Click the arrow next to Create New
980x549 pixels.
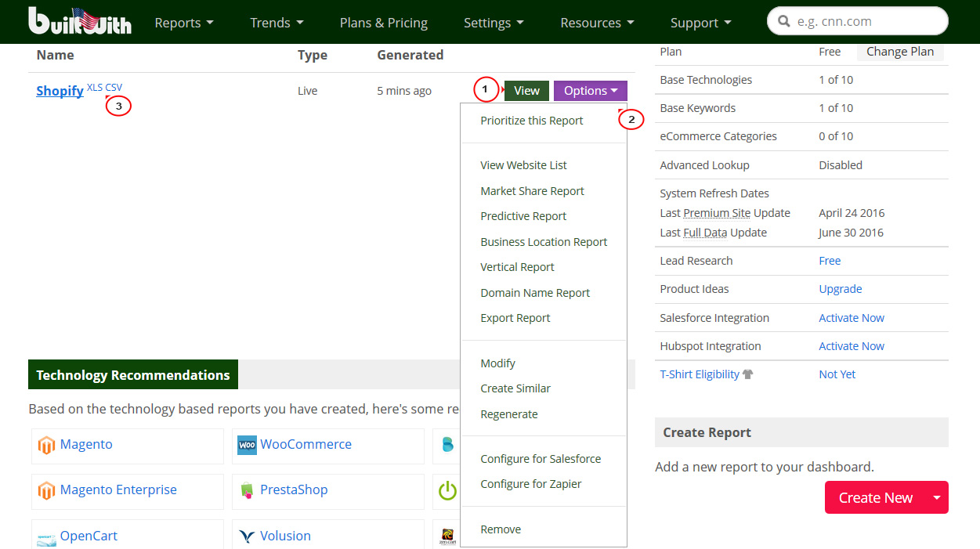pyautogui.click(x=936, y=497)
